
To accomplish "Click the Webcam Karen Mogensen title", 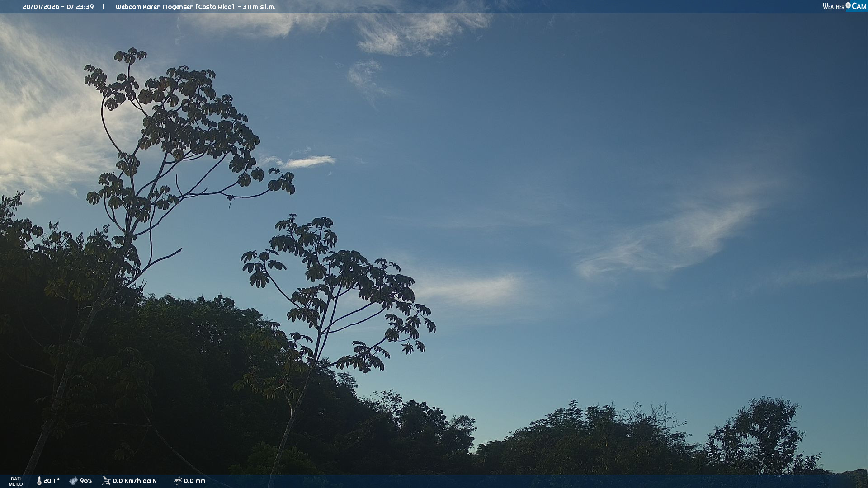I will [155, 7].
